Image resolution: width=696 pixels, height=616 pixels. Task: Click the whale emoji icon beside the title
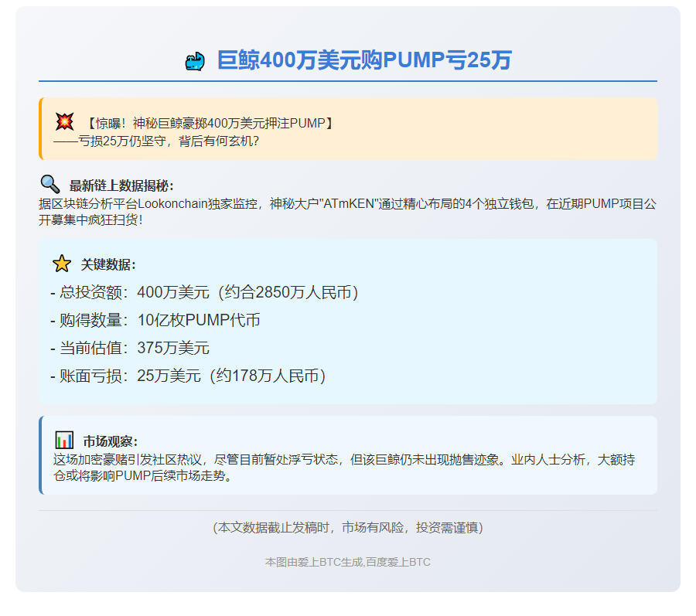[x=195, y=61]
